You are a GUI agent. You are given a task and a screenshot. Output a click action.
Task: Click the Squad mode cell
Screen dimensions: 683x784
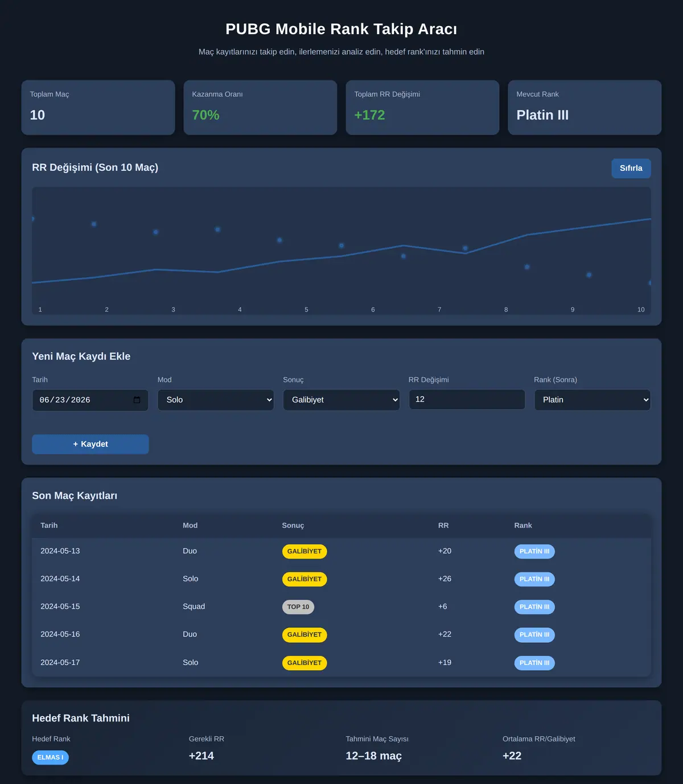194,606
